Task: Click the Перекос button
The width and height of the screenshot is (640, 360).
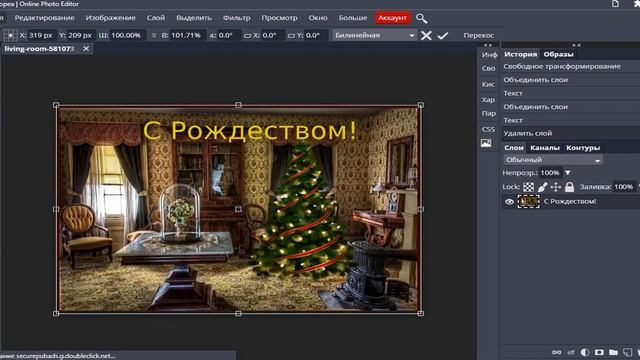Action: (x=479, y=36)
